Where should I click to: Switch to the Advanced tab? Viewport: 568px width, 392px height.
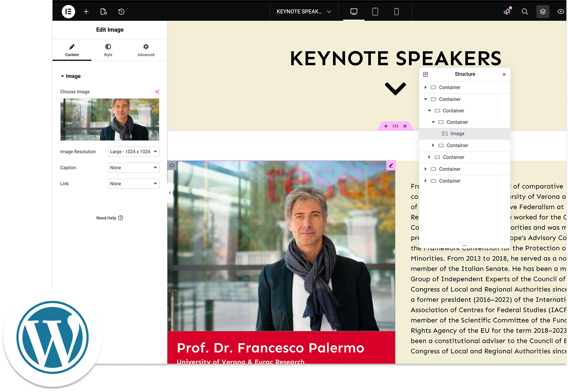click(146, 50)
